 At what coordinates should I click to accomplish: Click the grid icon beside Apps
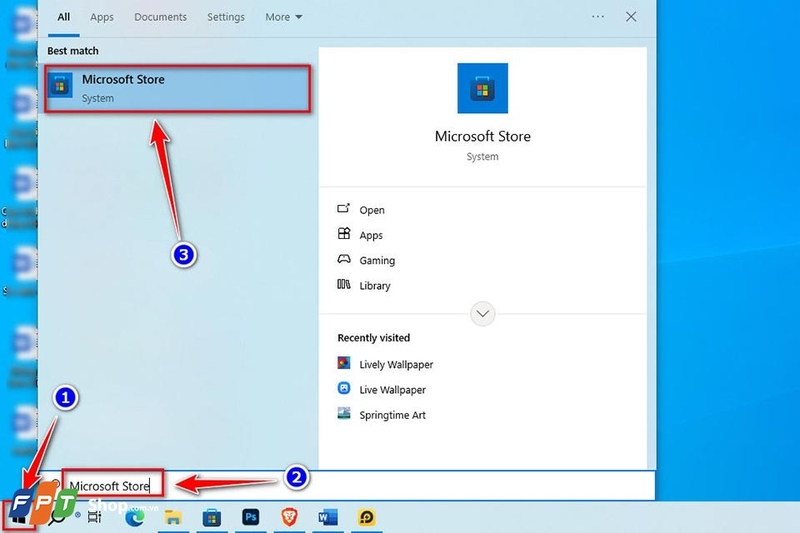[344, 233]
